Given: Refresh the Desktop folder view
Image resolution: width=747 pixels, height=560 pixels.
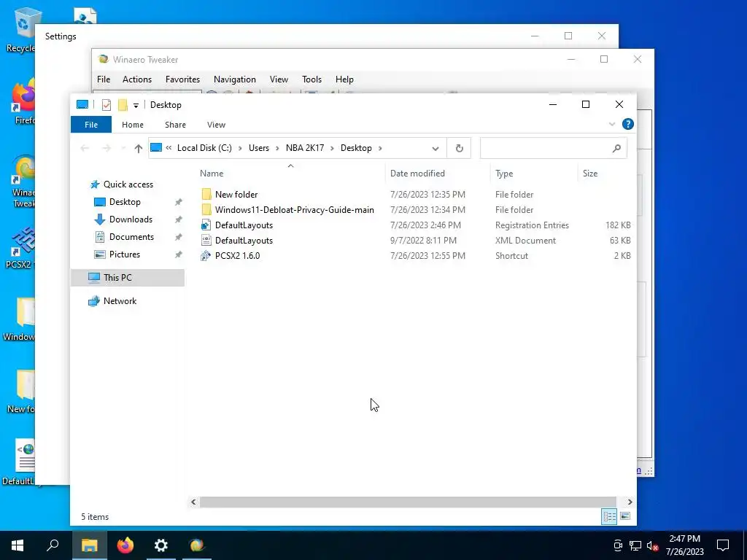Looking at the screenshot, I should coord(460,148).
